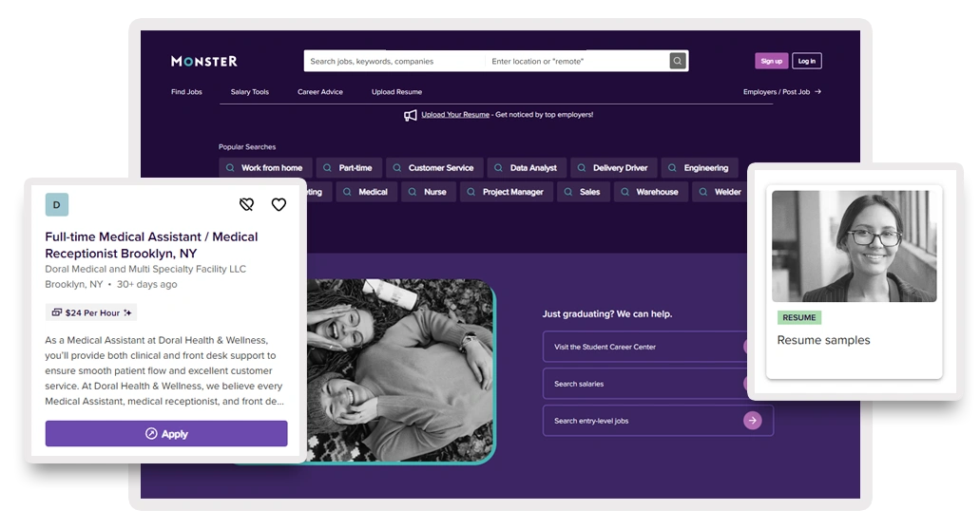
Task: Open the Find Jobs menu
Action: pos(186,92)
